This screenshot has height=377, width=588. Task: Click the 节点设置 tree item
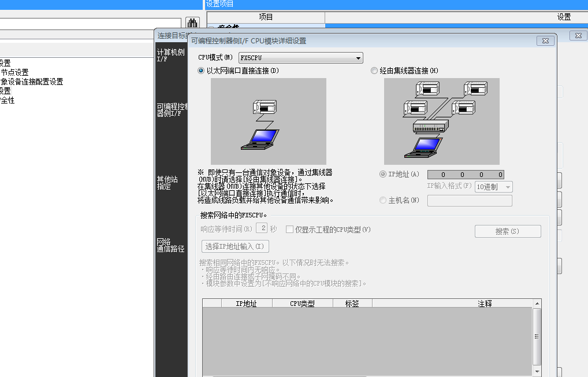coord(14,72)
